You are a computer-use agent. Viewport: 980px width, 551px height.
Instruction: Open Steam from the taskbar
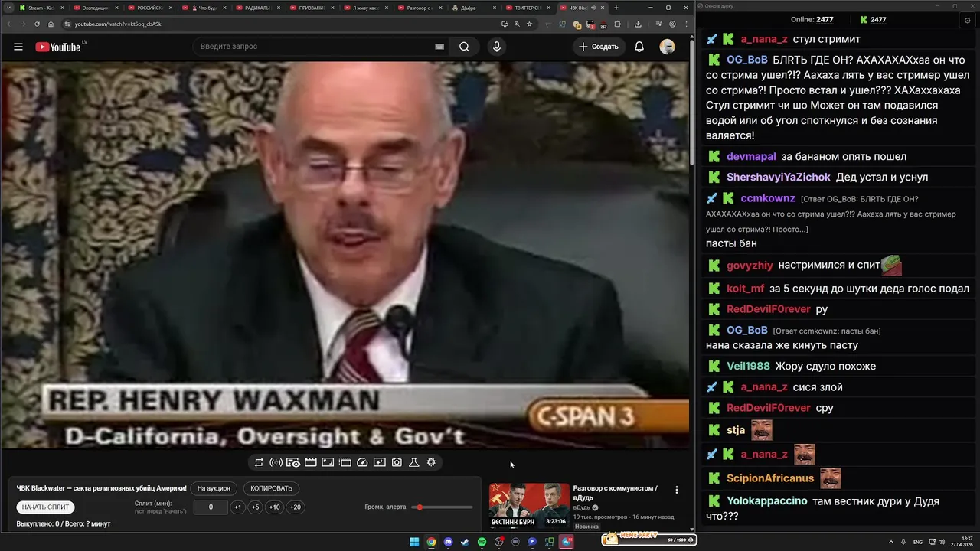[465, 542]
